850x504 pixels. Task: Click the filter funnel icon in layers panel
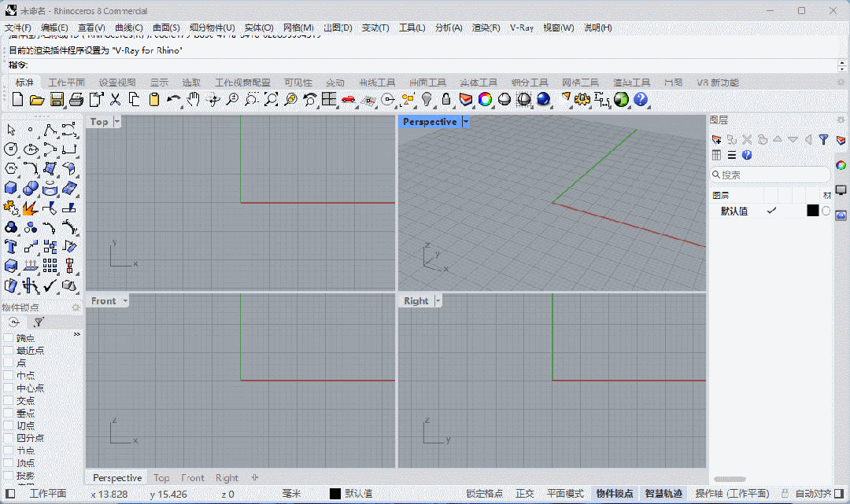pos(823,140)
